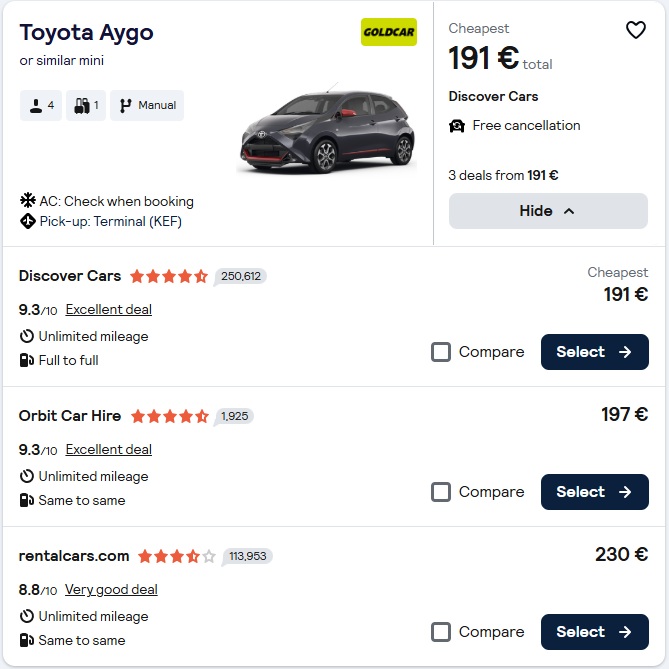Image resolution: width=669 pixels, height=669 pixels.
Task: Click the Toyota Aygo car image
Action: (327, 130)
